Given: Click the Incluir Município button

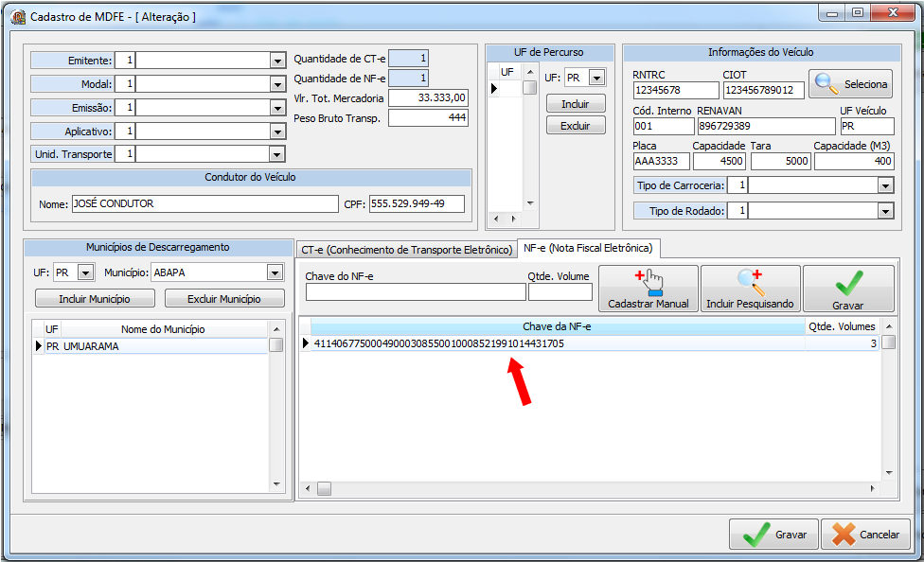Looking at the screenshot, I should point(95,299).
